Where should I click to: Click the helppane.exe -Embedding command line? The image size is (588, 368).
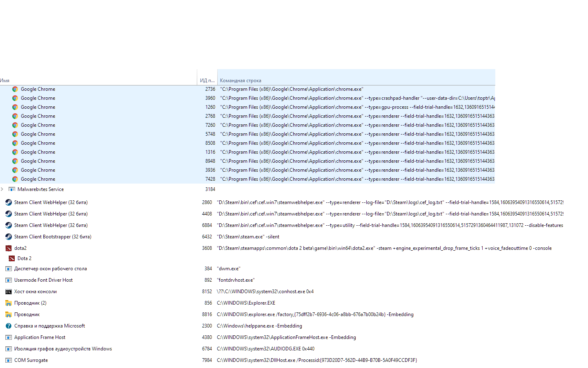(259, 326)
